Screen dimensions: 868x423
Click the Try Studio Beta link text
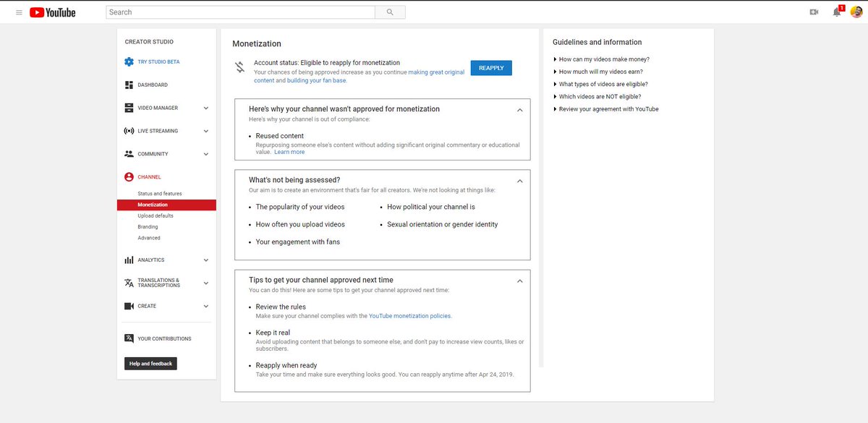(x=158, y=62)
